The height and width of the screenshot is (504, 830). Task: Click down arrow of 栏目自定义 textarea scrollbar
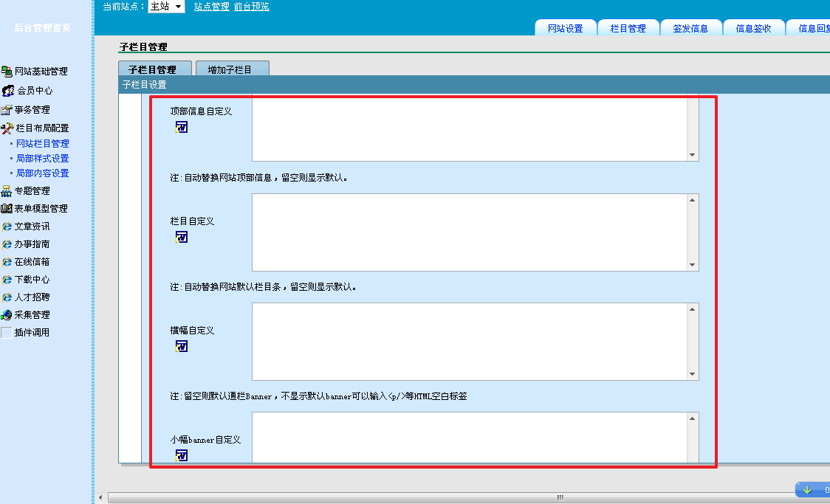693,265
